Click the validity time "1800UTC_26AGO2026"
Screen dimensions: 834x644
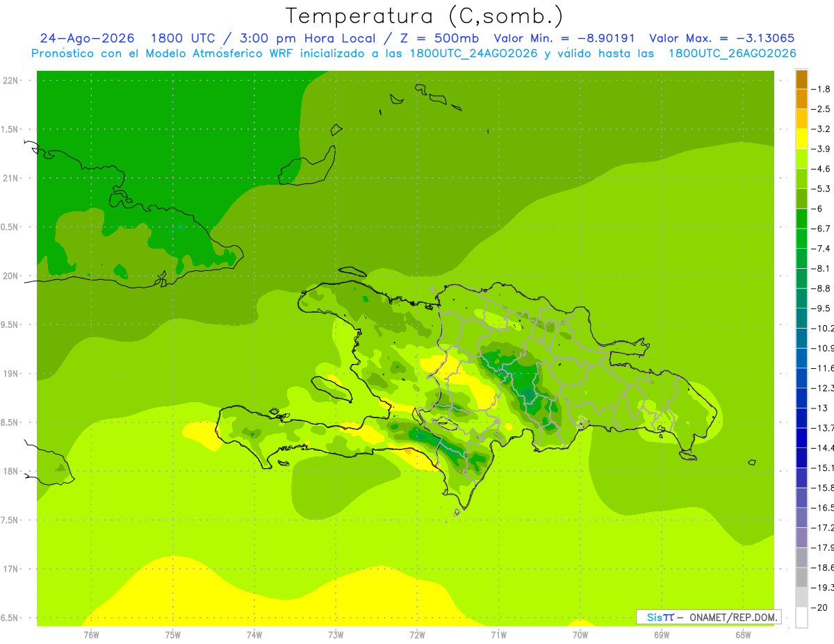[732, 53]
